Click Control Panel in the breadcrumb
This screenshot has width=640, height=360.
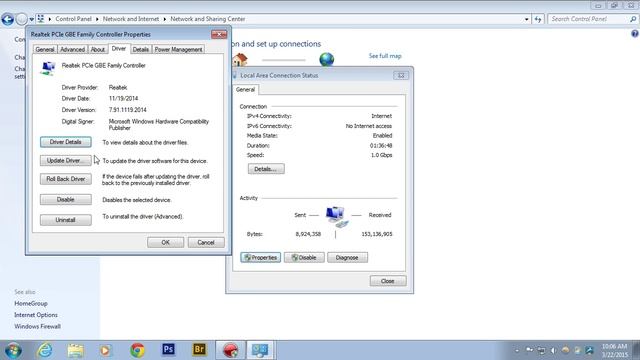pos(73,19)
